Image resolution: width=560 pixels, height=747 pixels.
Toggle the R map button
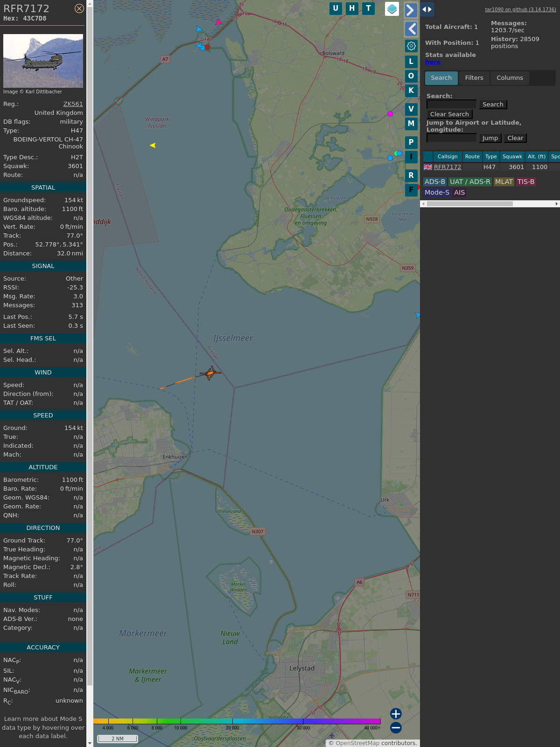411,176
